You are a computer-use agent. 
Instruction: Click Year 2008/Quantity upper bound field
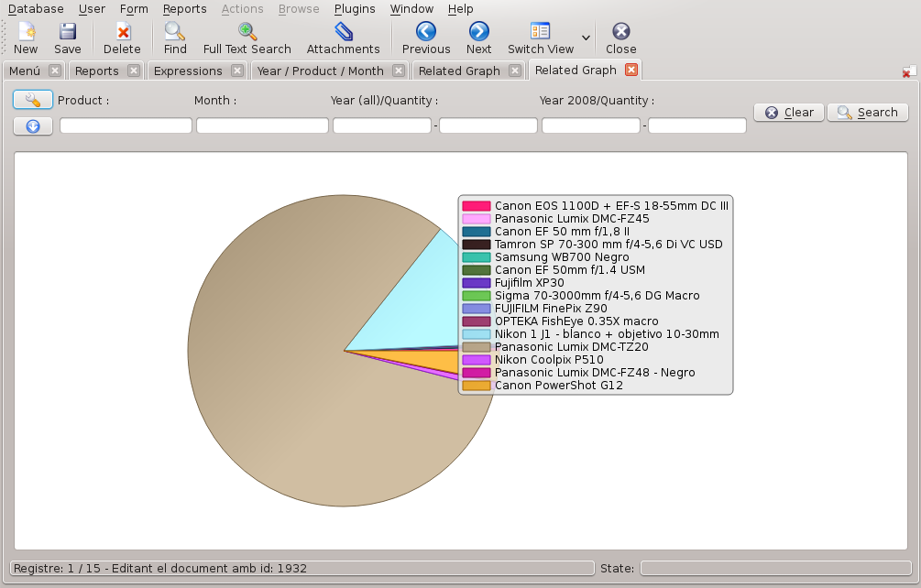(x=697, y=125)
